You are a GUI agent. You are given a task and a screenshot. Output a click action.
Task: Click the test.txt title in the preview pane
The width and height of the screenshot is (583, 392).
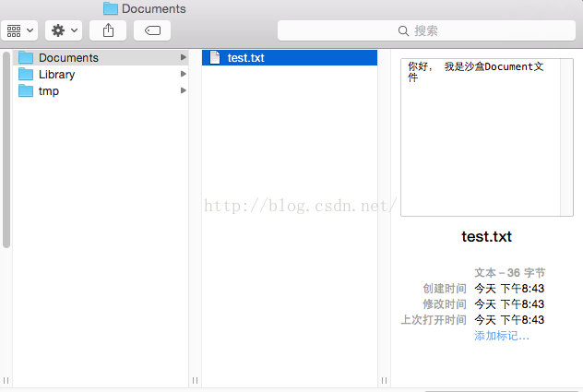click(x=487, y=236)
